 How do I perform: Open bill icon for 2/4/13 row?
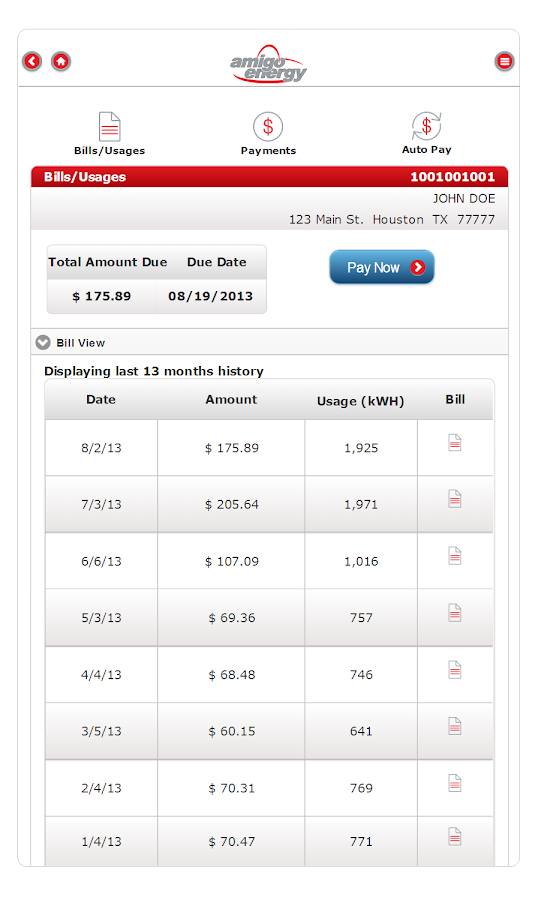455,783
